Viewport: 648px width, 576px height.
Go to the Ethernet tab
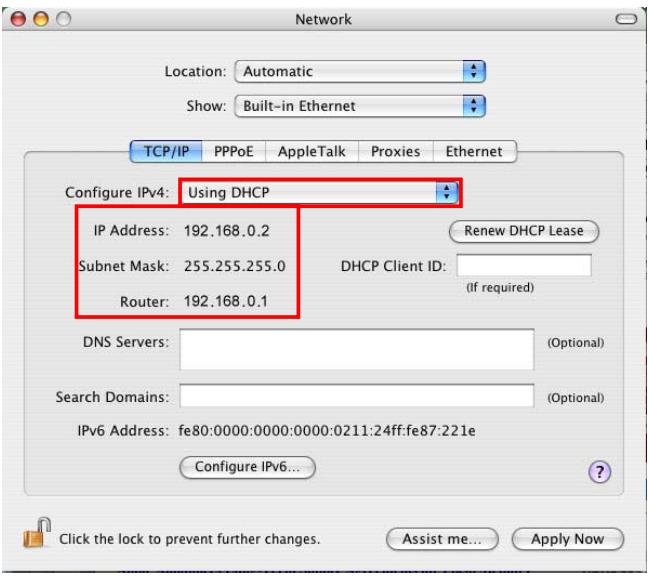click(474, 151)
